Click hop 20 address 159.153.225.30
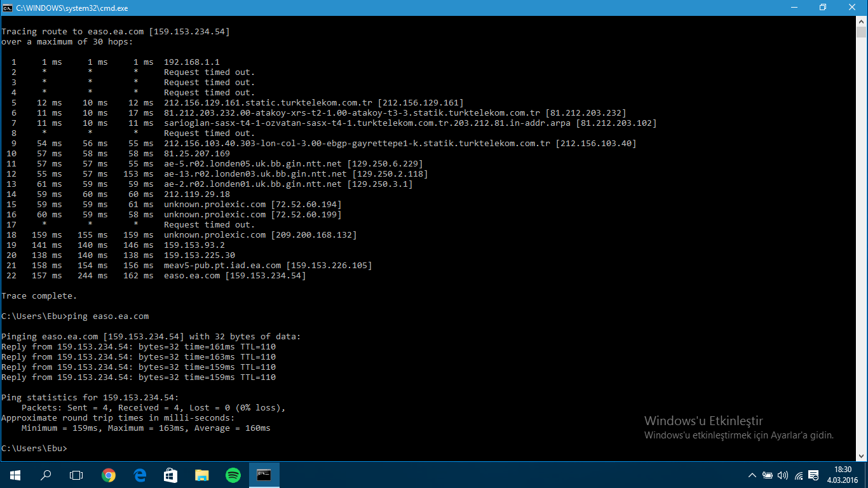Viewport: 868px width, 488px height. (x=200, y=255)
